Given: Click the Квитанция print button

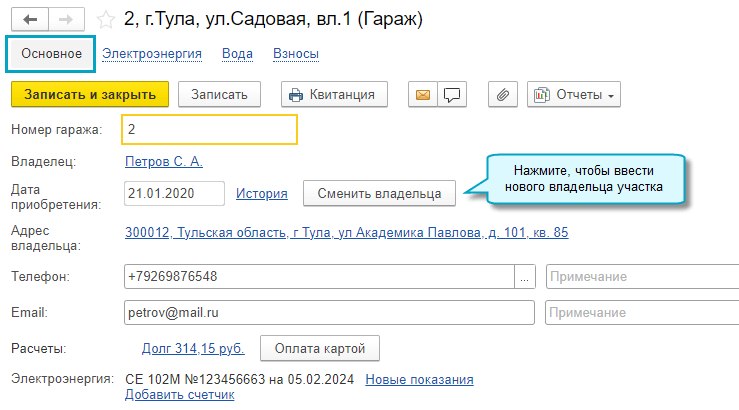Looking at the screenshot, I should pyautogui.click(x=332, y=95).
